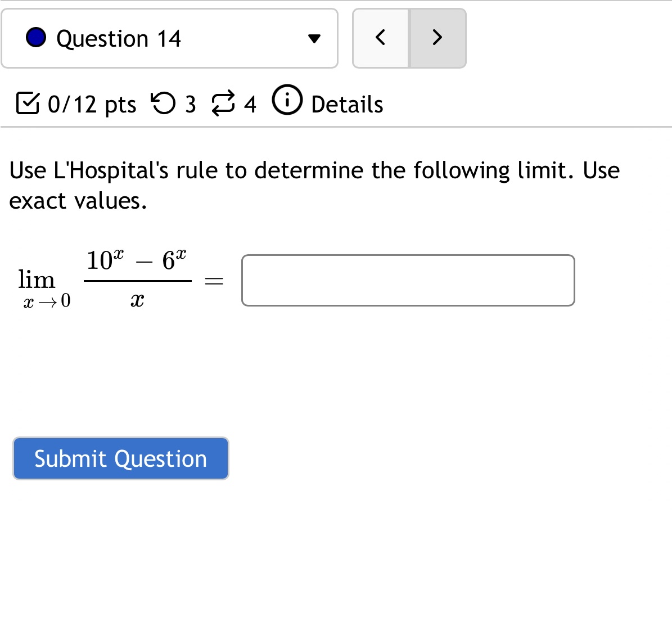Click the Details link

(346, 103)
